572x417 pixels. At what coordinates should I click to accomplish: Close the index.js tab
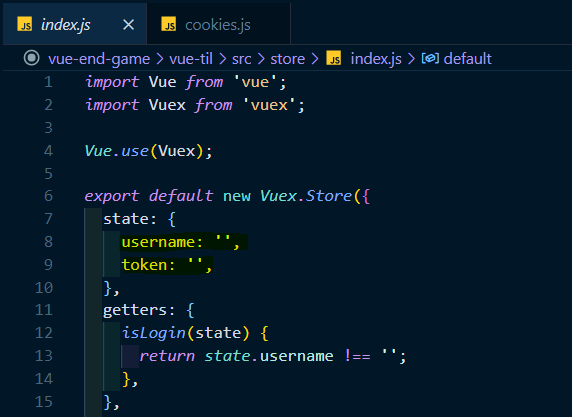[x=128, y=25]
